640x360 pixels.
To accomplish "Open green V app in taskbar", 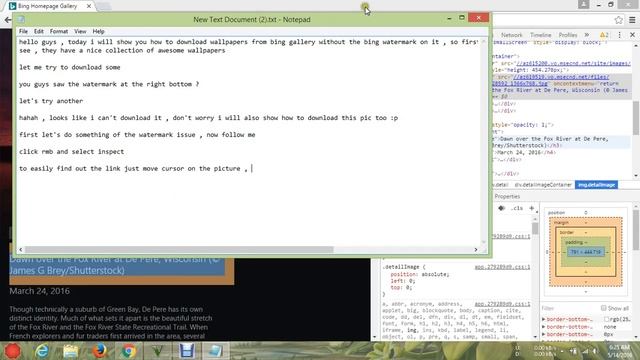I will (158, 351).
